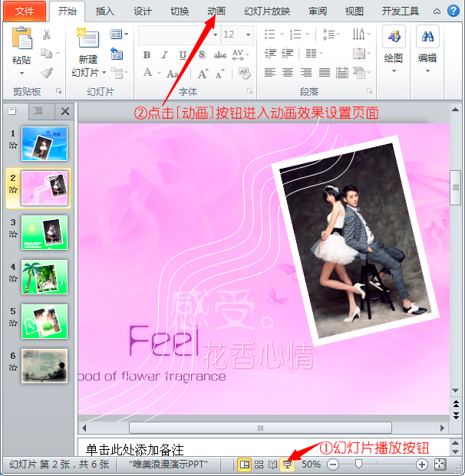Click the New Slide icon
This screenshot has height=476, width=465.
pyautogui.click(x=87, y=38)
